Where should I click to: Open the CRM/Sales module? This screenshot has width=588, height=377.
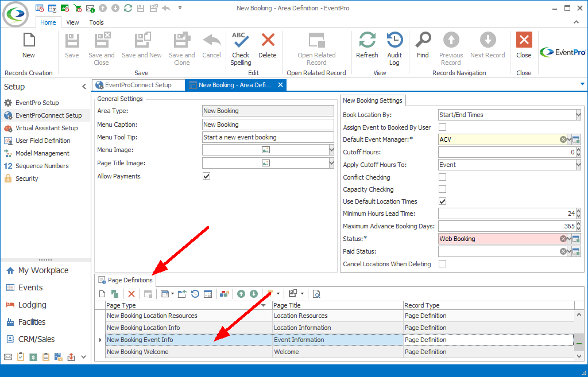36,340
